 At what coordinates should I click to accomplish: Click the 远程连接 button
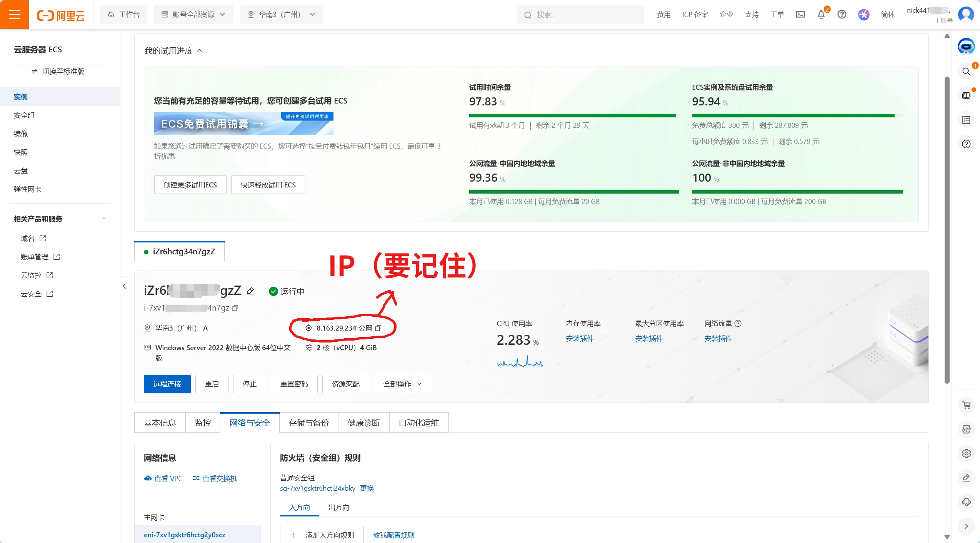pyautogui.click(x=167, y=384)
